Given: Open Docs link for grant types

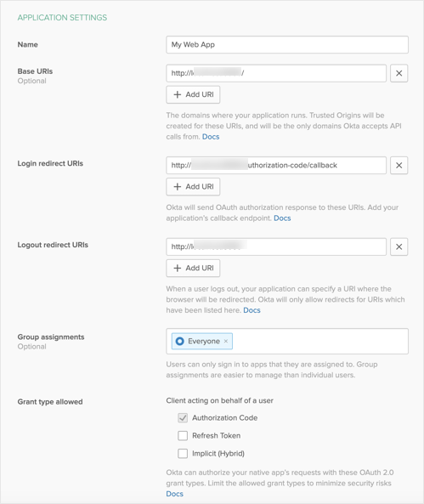Looking at the screenshot, I should 174,494.
